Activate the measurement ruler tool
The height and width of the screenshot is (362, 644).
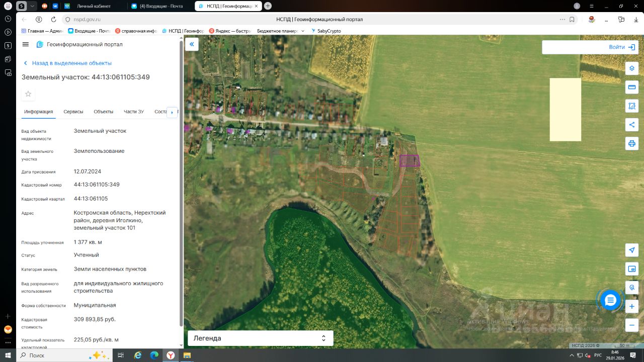[x=632, y=87]
